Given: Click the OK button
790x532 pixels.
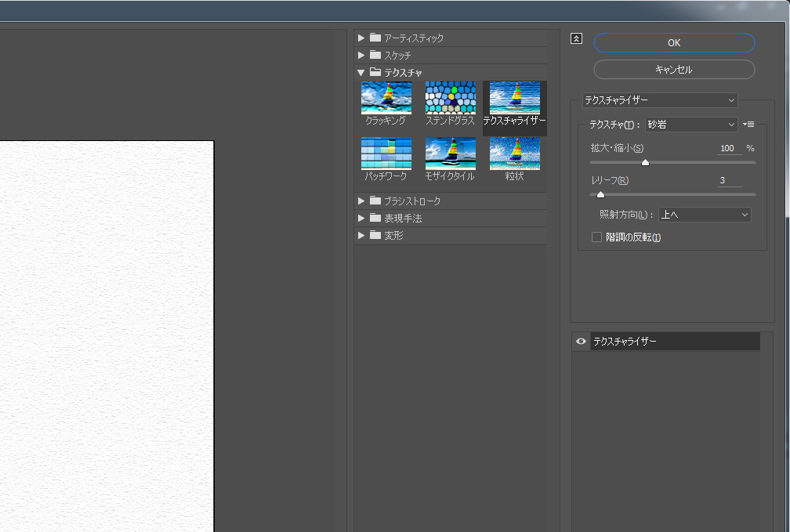Looking at the screenshot, I should tap(674, 43).
